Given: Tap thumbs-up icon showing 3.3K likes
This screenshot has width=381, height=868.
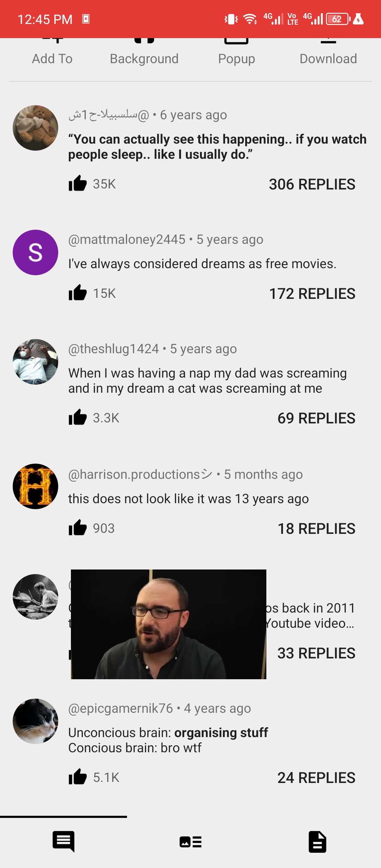Looking at the screenshot, I should tap(78, 417).
